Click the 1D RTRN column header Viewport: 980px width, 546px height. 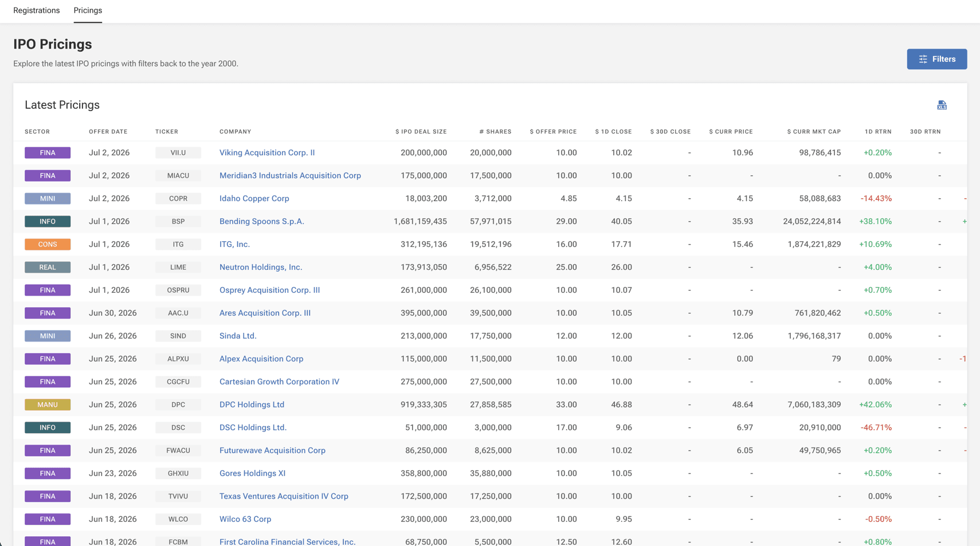point(878,132)
